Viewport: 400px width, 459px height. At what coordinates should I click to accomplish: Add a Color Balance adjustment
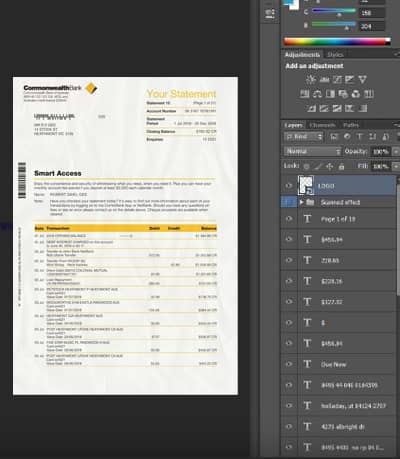tap(317, 94)
